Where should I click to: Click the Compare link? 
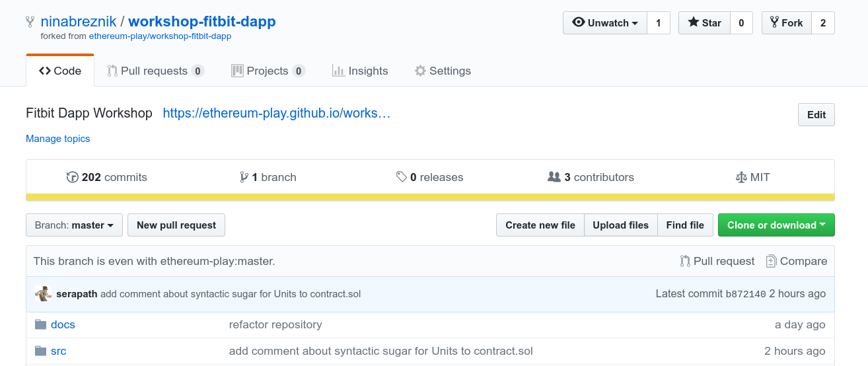797,261
